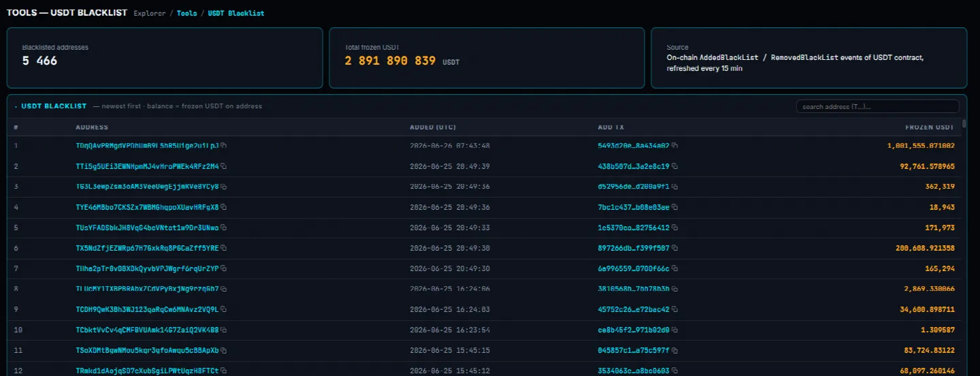Image resolution: width=980 pixels, height=376 pixels.
Task: Select timestamp 2026-06-25 16:24:03
Action: click(450, 309)
